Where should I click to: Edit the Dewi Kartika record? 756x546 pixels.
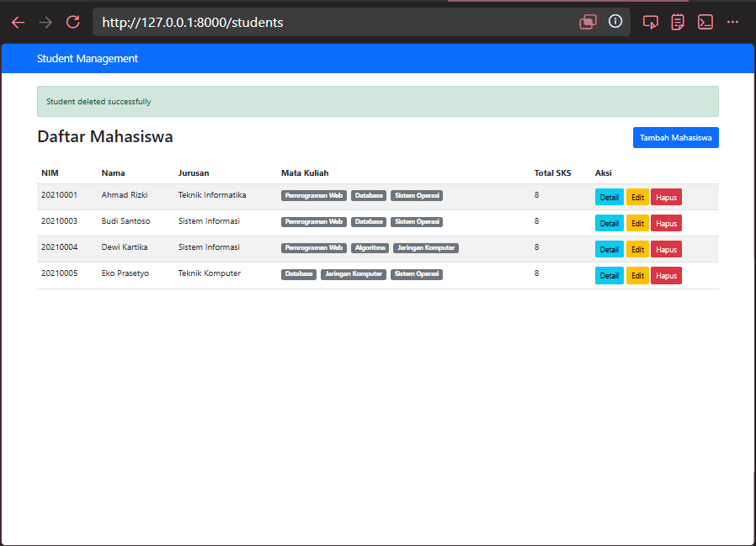click(637, 249)
